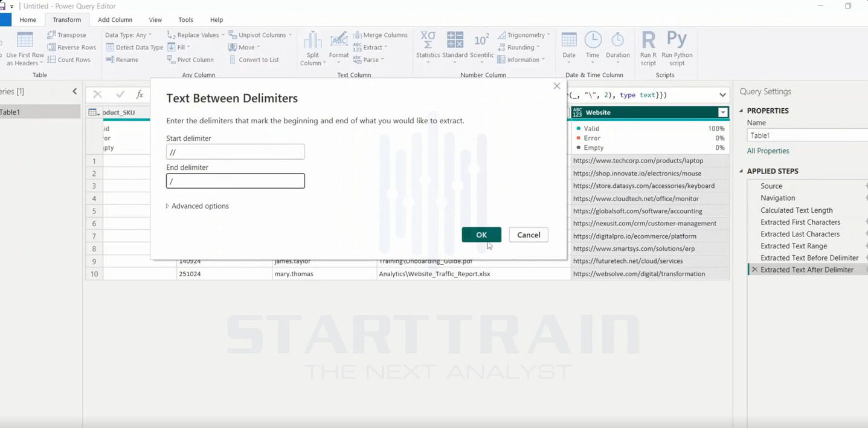Open Data Type: Any dropdown
Screen dimensions: 868x428
coord(128,35)
